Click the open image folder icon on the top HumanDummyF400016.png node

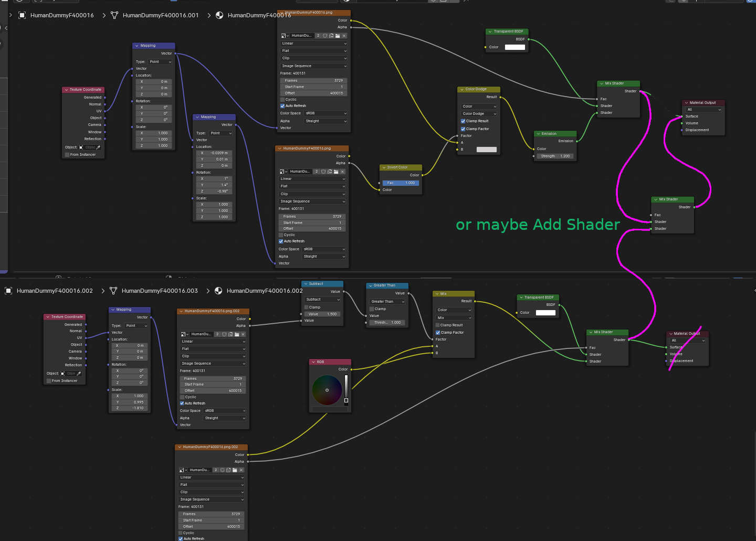[338, 36]
